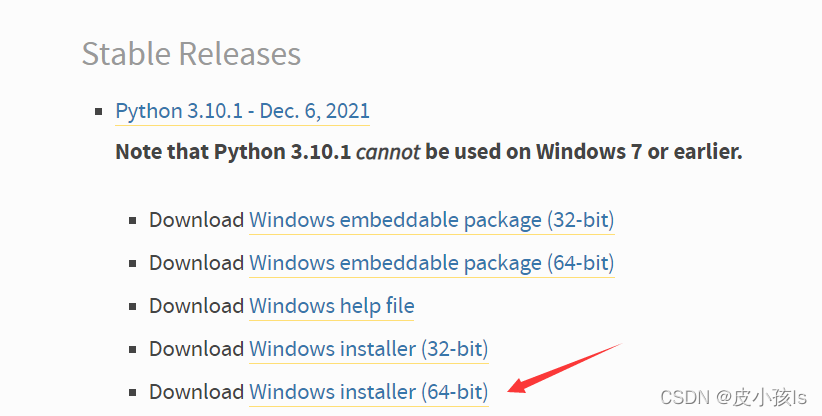Click the bullet before Windows help file
Screen dimensions: 822x416
(132, 307)
